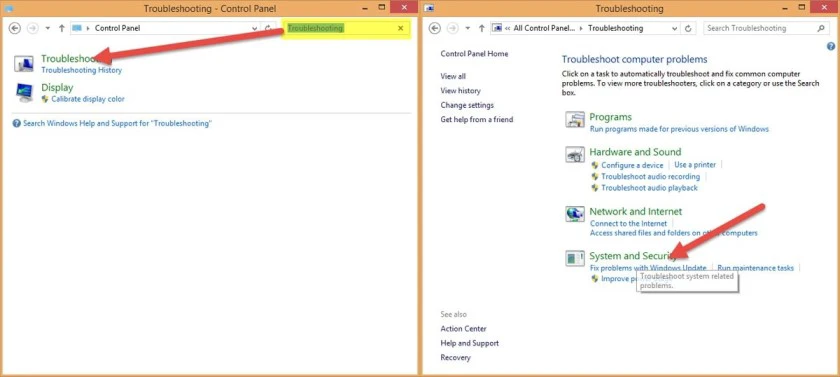The width and height of the screenshot is (840, 377).
Task: Click blue help question mark icon
Action: (x=831, y=47)
